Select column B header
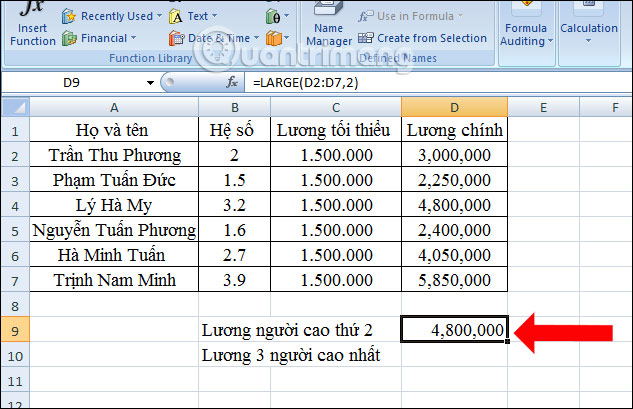Screen dimensions: 633x409 click(x=235, y=107)
